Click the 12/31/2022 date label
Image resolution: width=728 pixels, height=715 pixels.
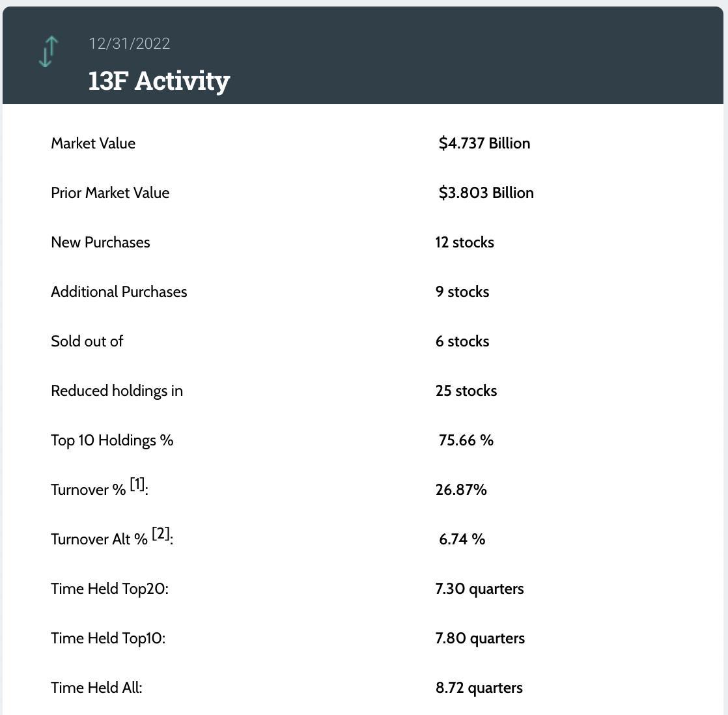(130, 44)
